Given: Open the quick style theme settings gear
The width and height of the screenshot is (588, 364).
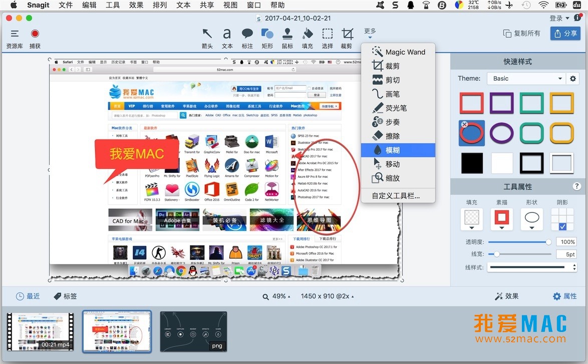Looking at the screenshot, I should [x=572, y=78].
